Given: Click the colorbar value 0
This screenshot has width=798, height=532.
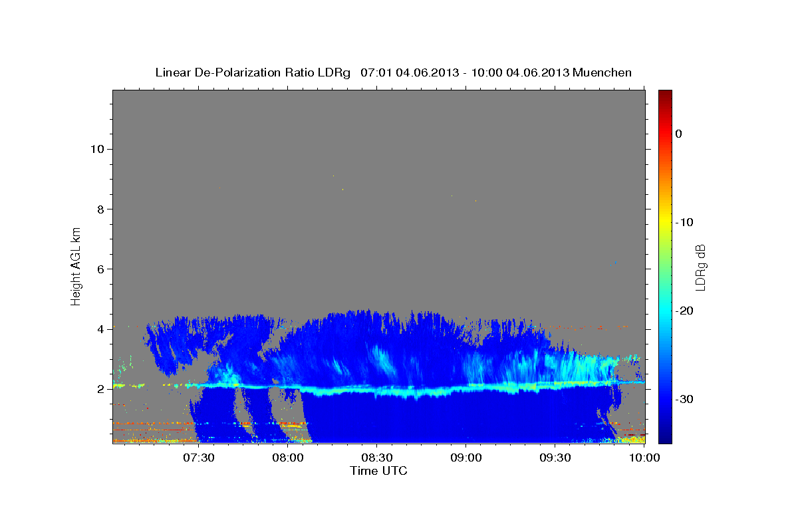Looking at the screenshot, I should [x=679, y=134].
